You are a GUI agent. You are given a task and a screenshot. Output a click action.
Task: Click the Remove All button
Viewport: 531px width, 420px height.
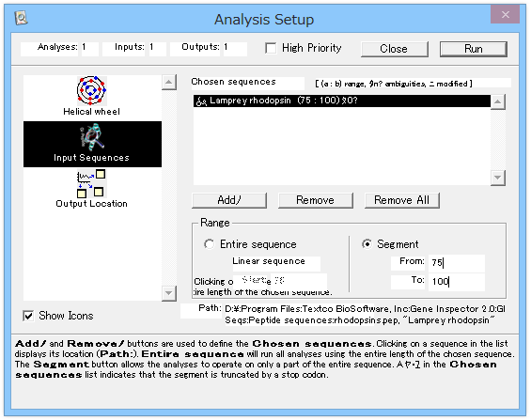(x=402, y=200)
